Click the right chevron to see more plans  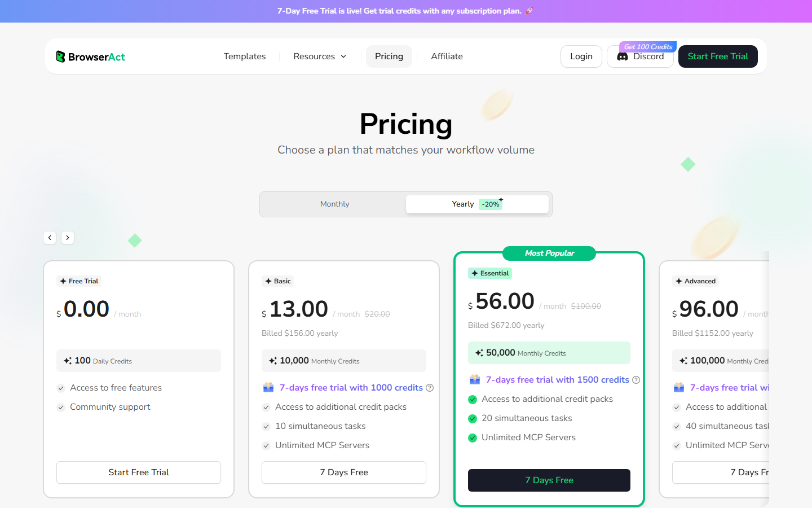point(68,238)
